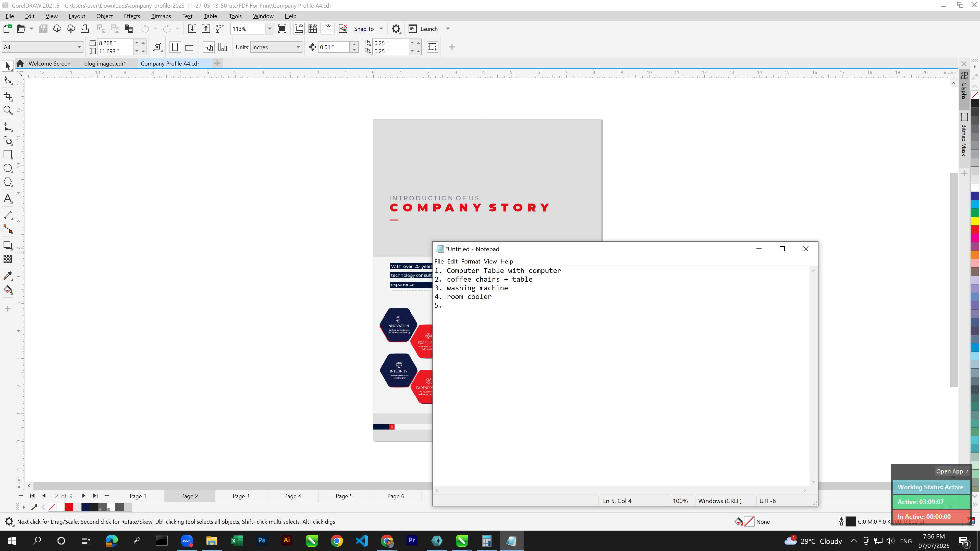This screenshot has width=980, height=551.
Task: Select the Freehand tool
Action: [x=8, y=127]
